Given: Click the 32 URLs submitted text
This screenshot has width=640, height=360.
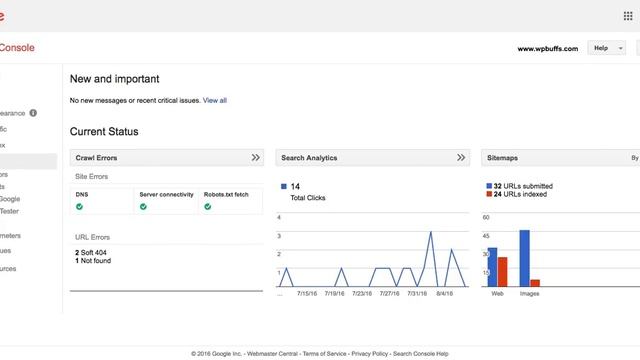Looking at the screenshot, I should 523,186.
